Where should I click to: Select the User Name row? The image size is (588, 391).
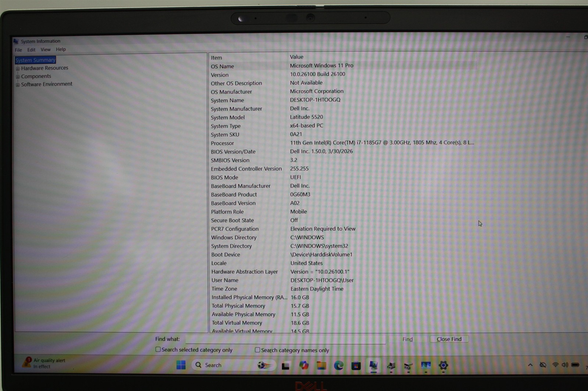pos(343,280)
